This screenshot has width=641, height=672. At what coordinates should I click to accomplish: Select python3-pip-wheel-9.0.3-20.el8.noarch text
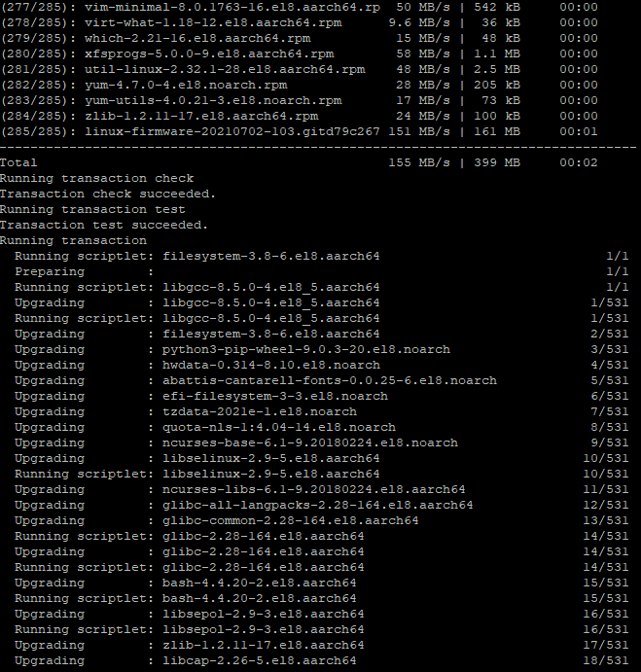tap(306, 350)
